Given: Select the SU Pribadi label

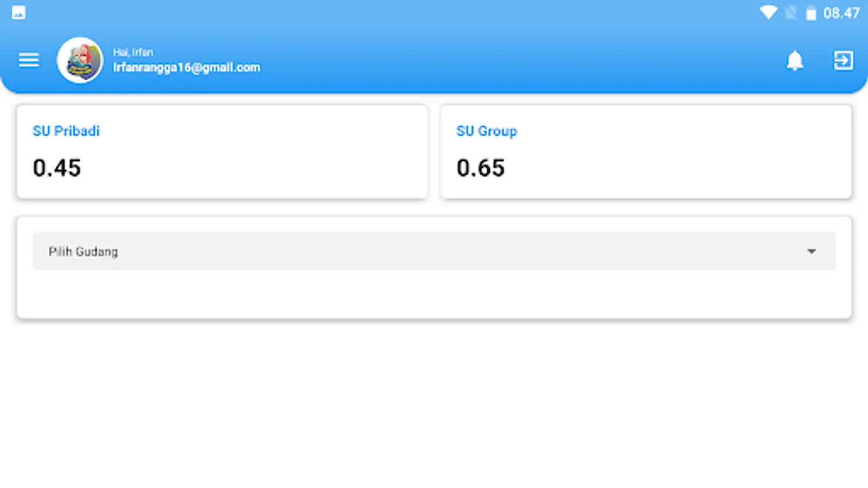Looking at the screenshot, I should 66,131.
